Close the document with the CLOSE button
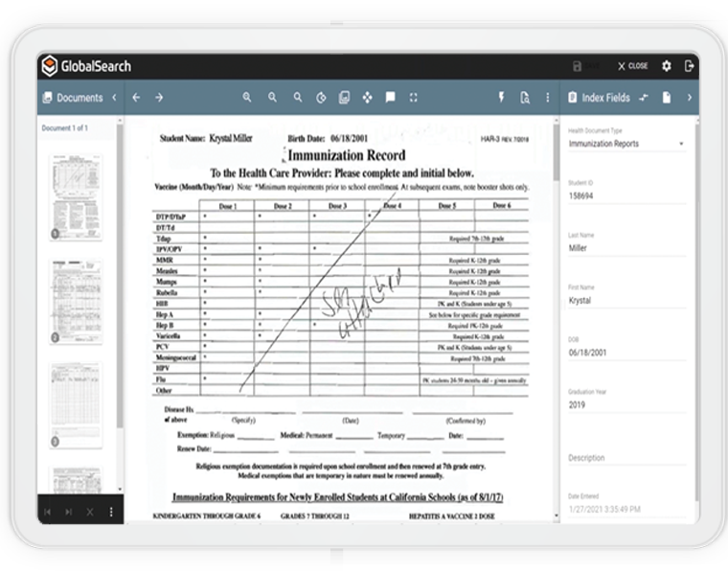The width and height of the screenshot is (728, 574). coord(633,66)
